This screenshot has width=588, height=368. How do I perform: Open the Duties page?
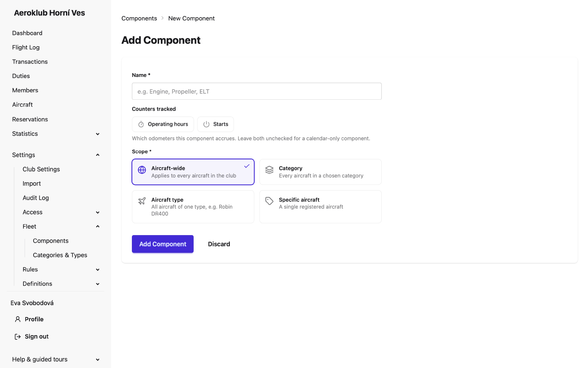[21, 76]
